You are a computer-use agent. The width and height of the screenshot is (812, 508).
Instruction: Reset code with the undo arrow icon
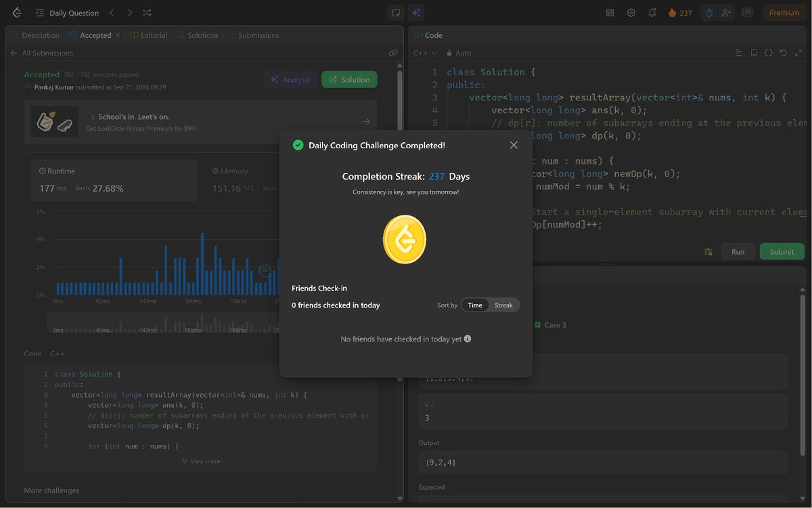(x=784, y=53)
